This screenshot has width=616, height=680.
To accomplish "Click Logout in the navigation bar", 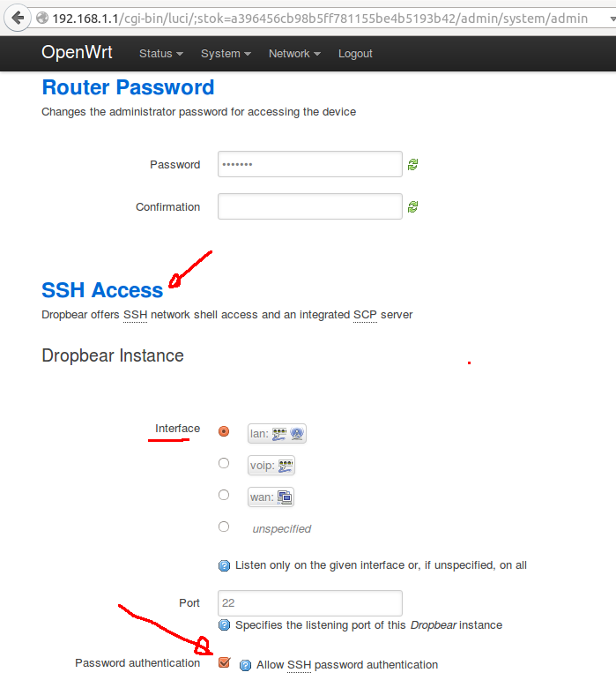I will coord(355,54).
